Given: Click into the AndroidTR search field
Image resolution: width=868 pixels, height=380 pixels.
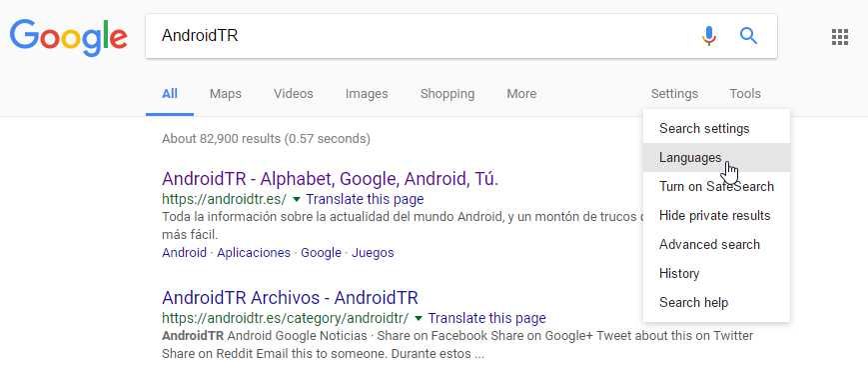Looking at the screenshot, I should point(421,36).
